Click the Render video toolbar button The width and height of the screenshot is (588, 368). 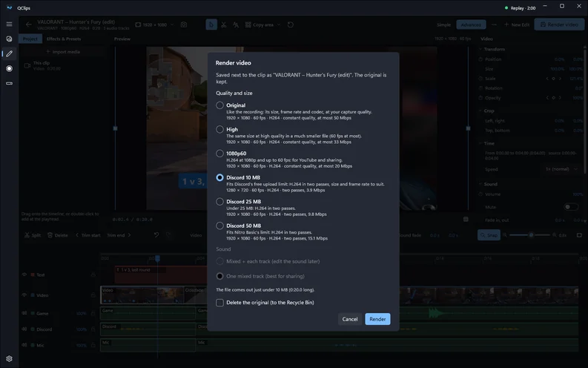pyautogui.click(x=559, y=24)
